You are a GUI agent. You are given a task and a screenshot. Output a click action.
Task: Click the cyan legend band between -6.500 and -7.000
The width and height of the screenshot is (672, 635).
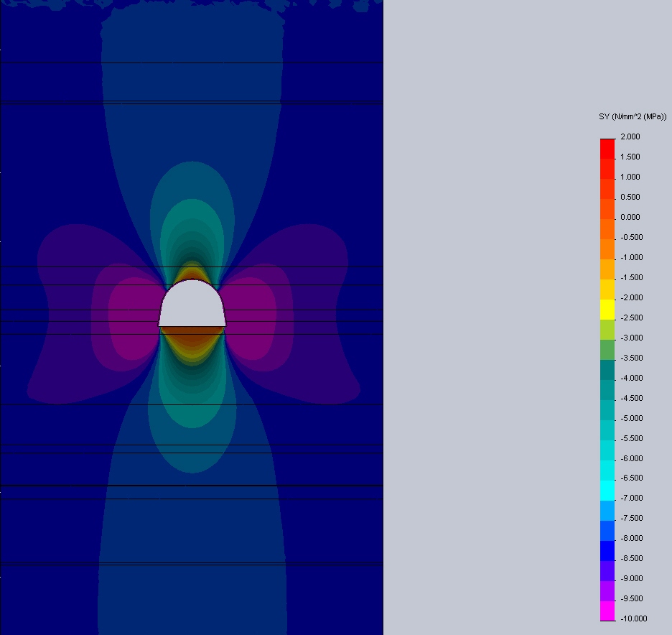point(607,491)
